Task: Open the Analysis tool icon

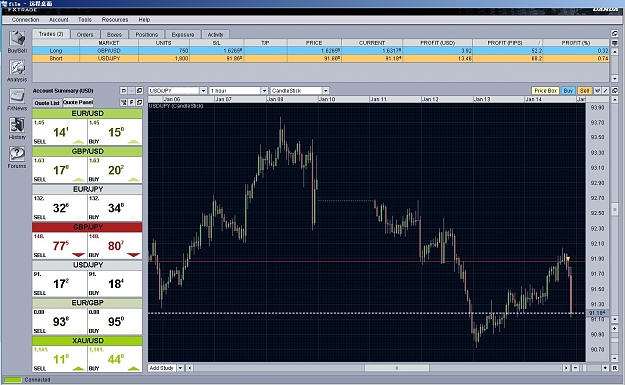Action: (x=17, y=67)
